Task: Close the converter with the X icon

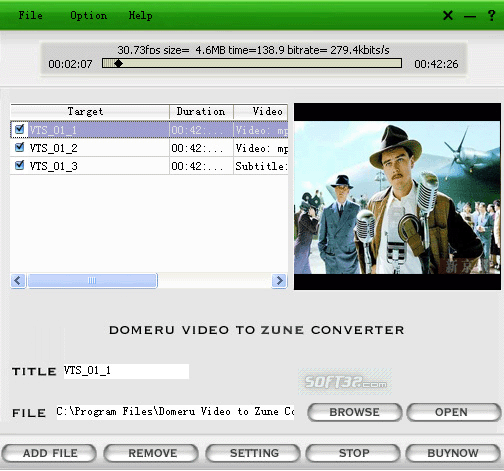Action: 448,15
